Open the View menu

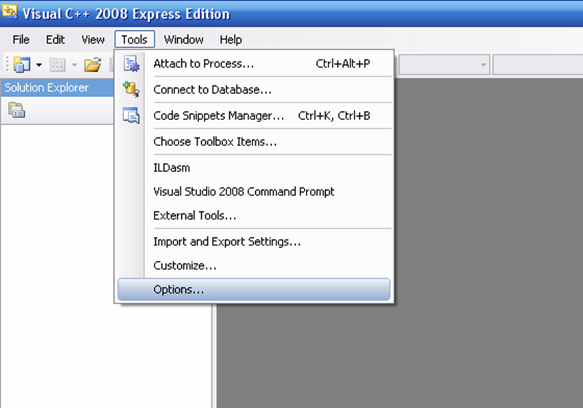pos(93,39)
